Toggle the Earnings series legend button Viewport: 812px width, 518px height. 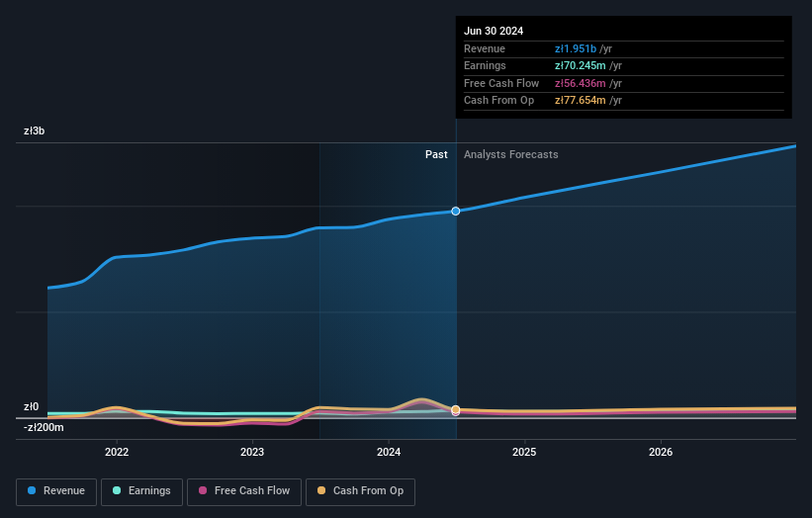click(x=141, y=491)
